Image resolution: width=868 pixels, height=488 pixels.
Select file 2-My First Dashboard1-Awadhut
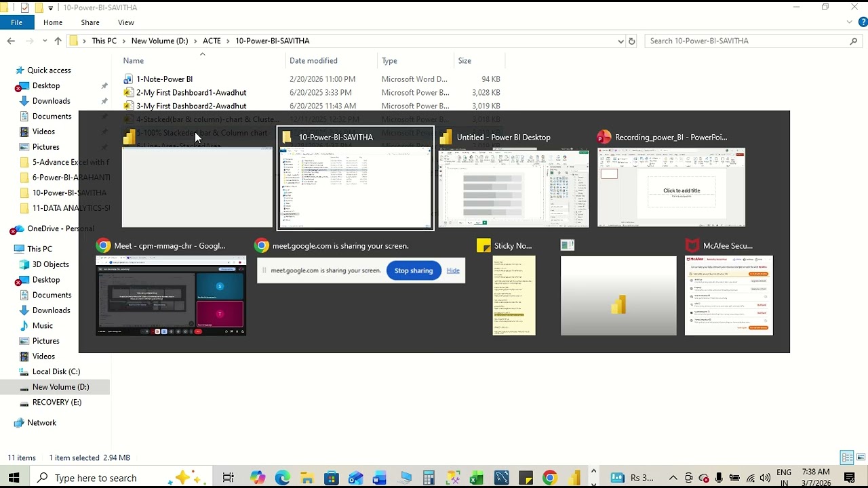[x=191, y=93]
